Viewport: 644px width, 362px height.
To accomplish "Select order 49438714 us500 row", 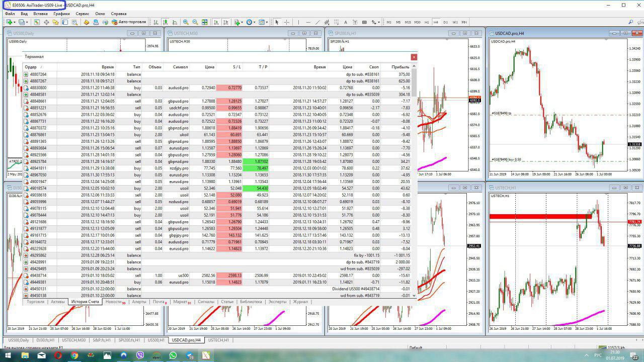I will click(x=217, y=276).
